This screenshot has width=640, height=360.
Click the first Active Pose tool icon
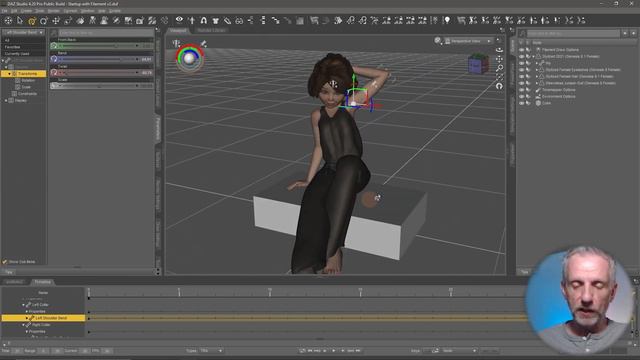pos(93,20)
